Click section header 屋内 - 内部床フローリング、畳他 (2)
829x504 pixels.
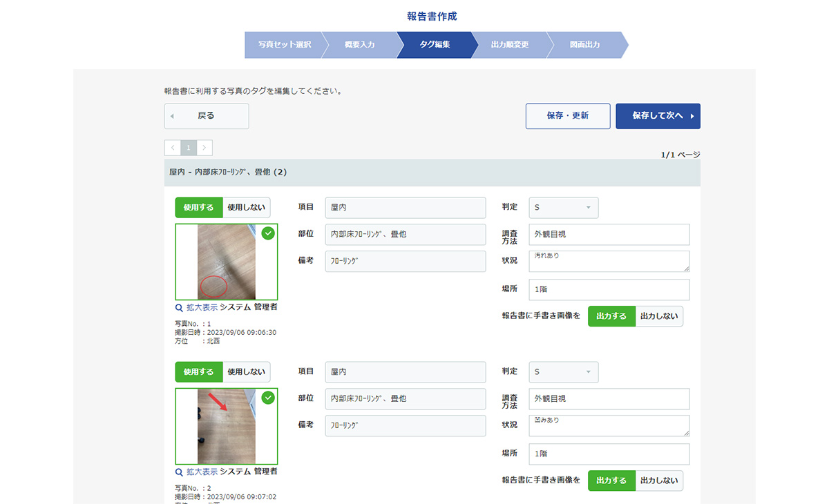tap(432, 173)
